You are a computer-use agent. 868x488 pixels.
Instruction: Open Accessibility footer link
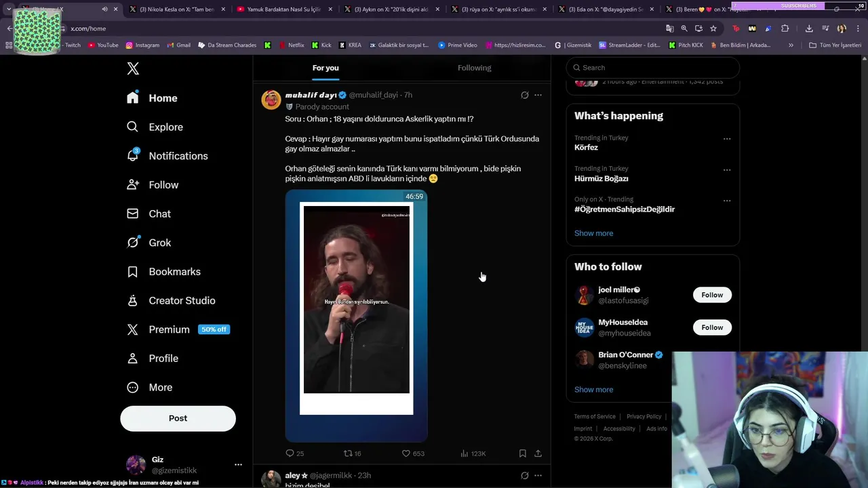coord(619,429)
